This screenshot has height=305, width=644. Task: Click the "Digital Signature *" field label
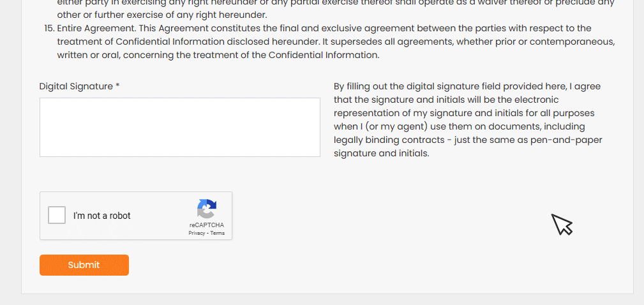pyautogui.click(x=80, y=87)
